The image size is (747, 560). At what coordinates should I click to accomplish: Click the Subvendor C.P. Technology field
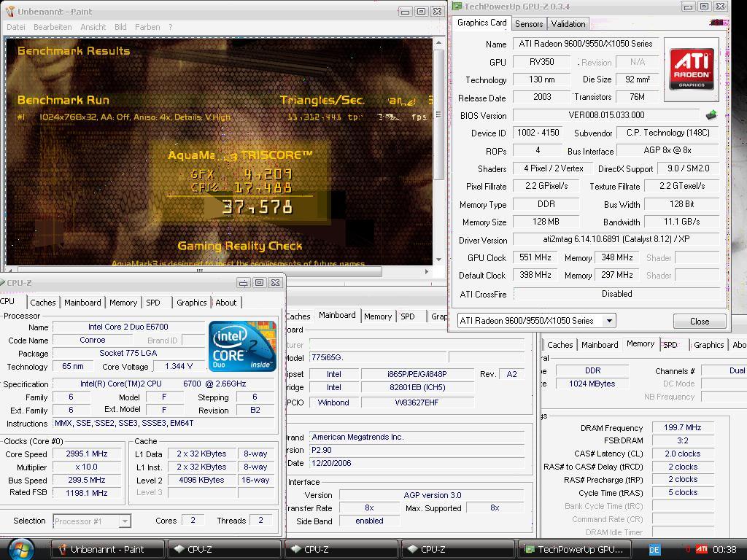pyautogui.click(x=668, y=133)
